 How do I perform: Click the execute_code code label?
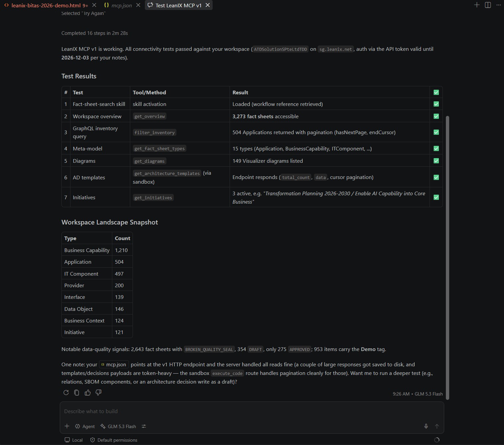[227, 373]
